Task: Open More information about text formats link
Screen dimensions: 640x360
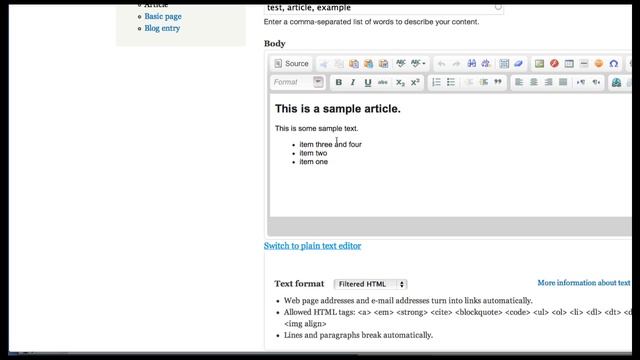Action: click(584, 283)
